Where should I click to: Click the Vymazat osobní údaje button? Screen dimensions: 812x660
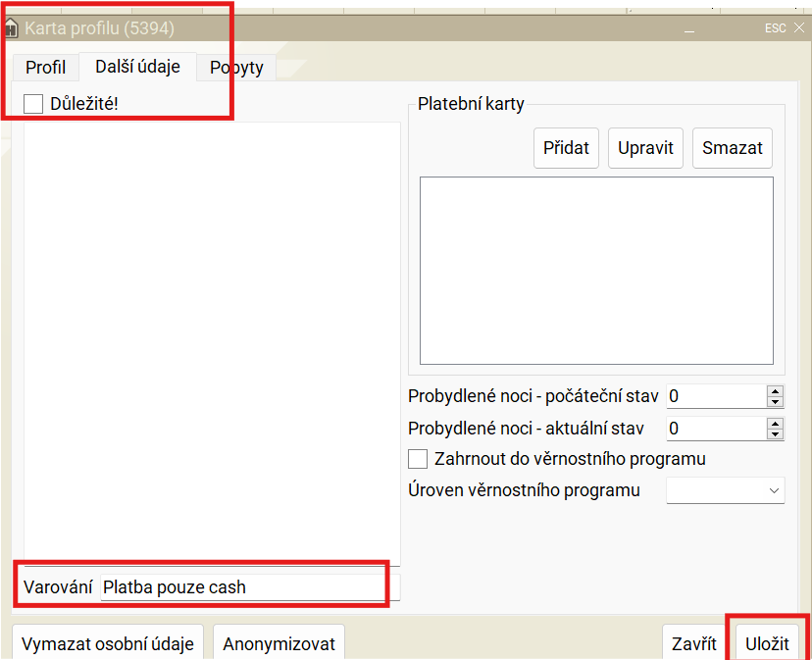(108, 644)
